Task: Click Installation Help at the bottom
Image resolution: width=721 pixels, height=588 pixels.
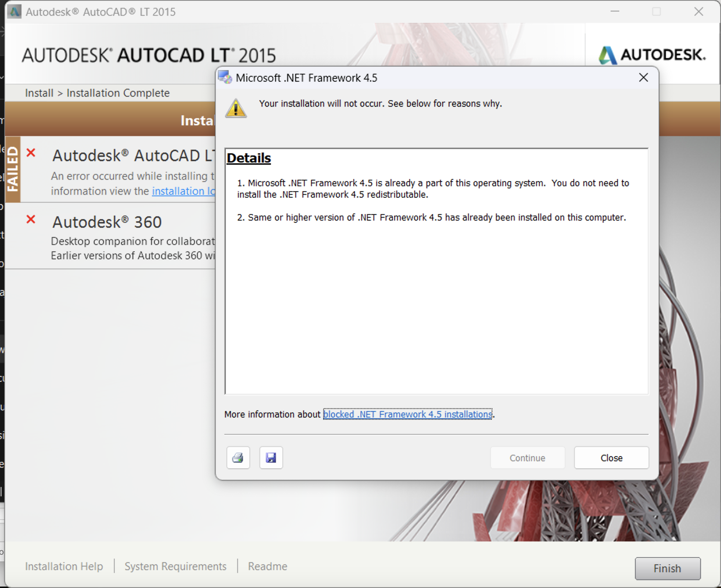Action: (64, 567)
